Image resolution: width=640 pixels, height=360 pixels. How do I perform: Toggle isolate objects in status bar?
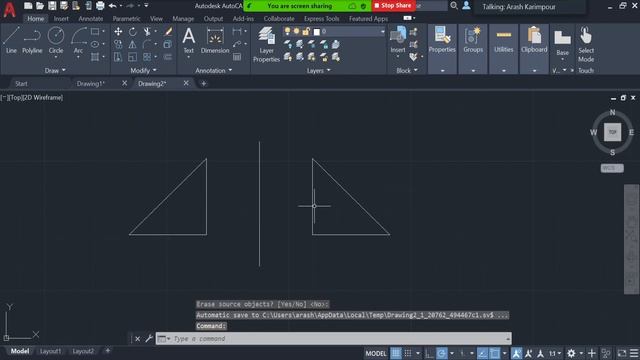tap(606, 353)
